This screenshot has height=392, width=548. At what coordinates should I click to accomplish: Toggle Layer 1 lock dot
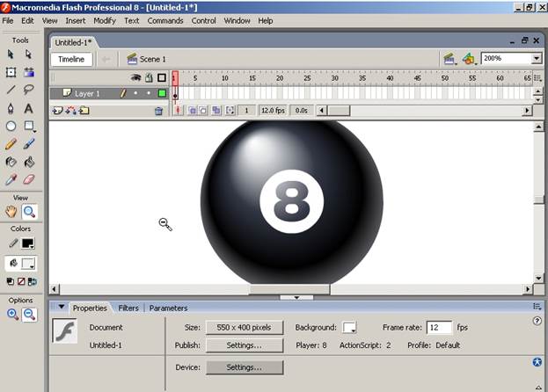(x=149, y=93)
